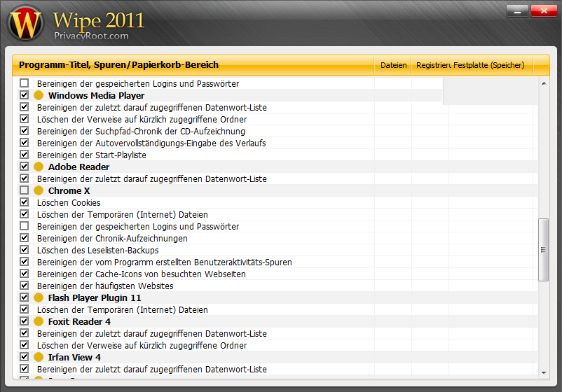This screenshot has height=392, width=562.
Task: Select the Irfan View 4 row
Action: coord(277,357)
